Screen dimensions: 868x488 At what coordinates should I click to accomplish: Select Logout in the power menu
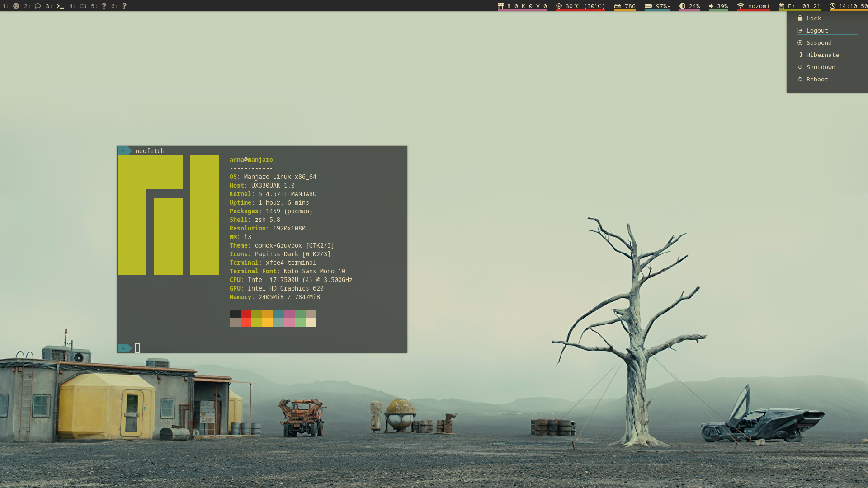coord(817,31)
